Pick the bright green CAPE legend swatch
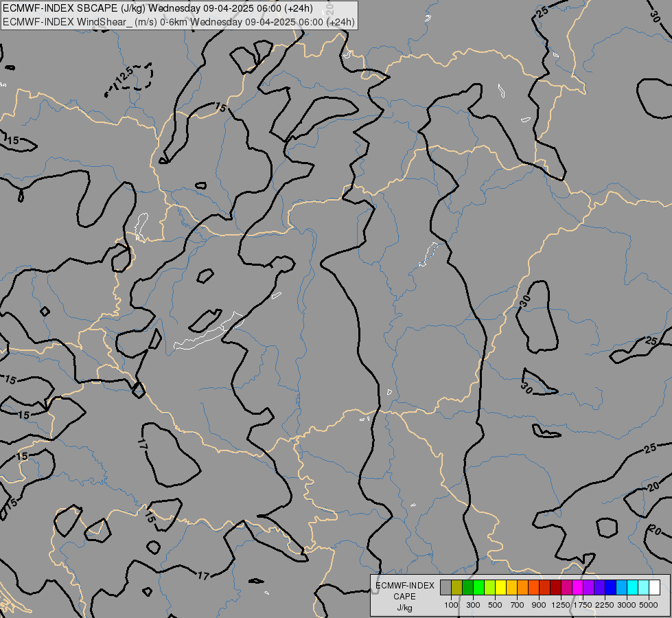Screen dimensions: 672x618 (x=478, y=588)
